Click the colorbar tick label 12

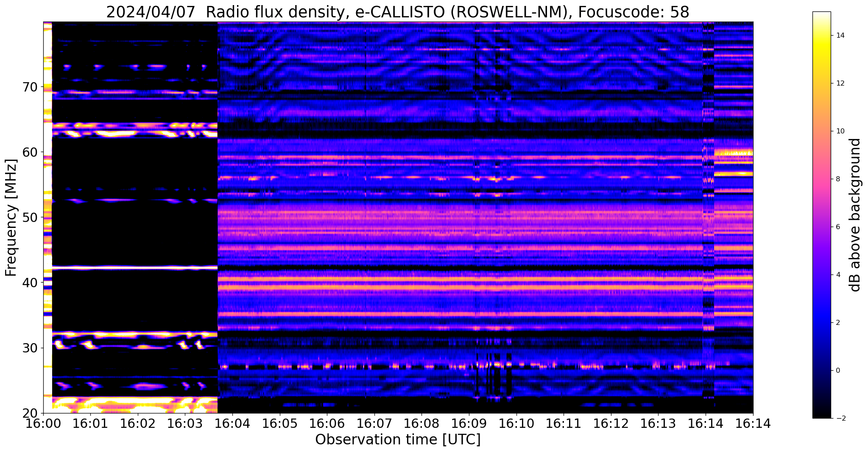coord(840,83)
